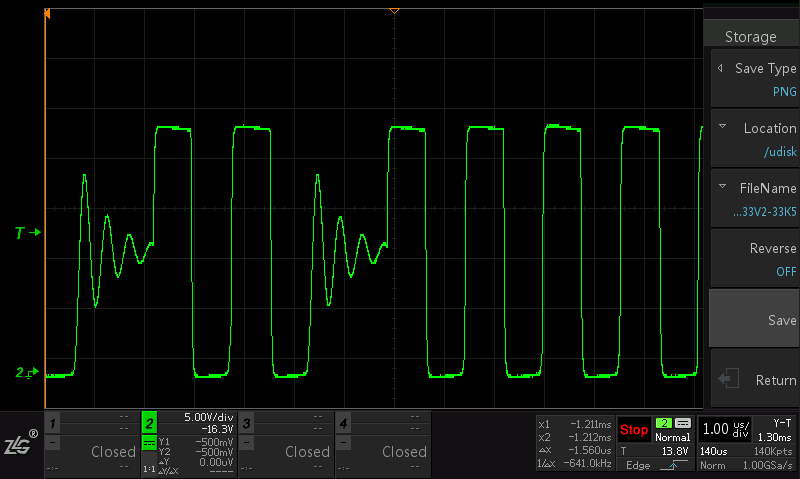The width and height of the screenshot is (800, 479).
Task: Click the Y1 cursor -500mV reading
Action: click(x=214, y=442)
